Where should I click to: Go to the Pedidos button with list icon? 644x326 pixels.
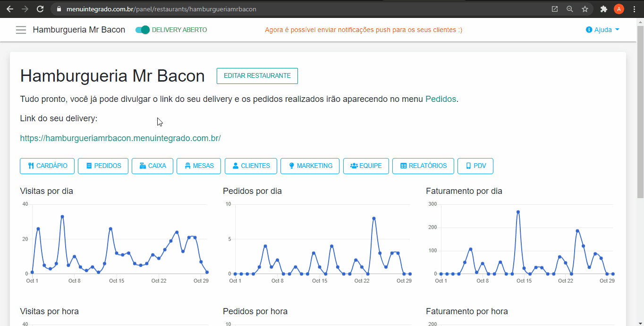coord(103,166)
